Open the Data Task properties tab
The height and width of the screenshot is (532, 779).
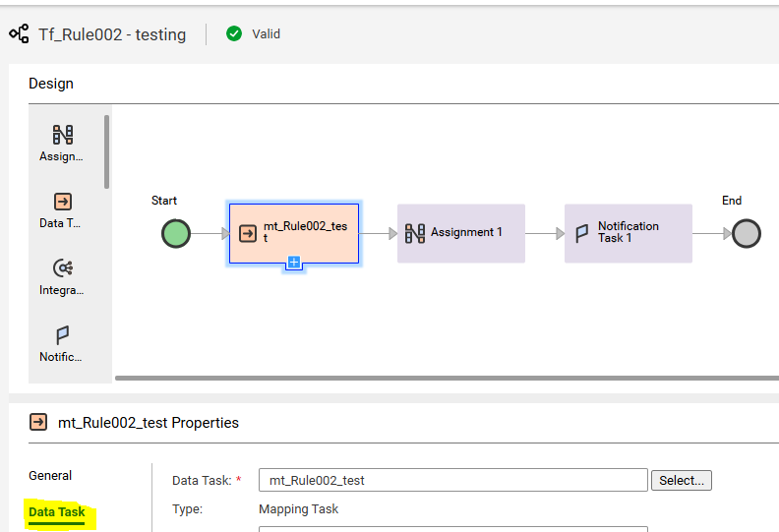click(x=57, y=512)
